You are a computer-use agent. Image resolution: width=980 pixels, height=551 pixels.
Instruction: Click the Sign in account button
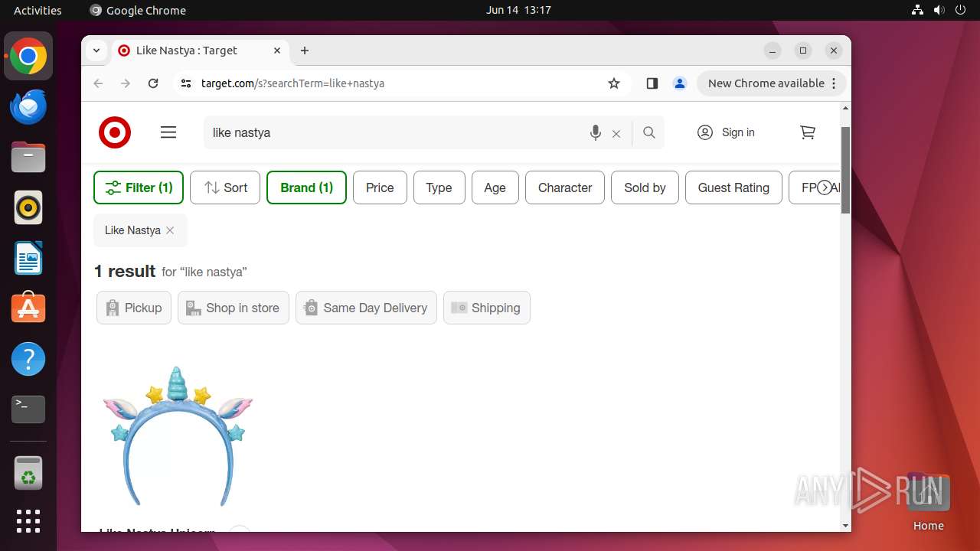pos(726,132)
